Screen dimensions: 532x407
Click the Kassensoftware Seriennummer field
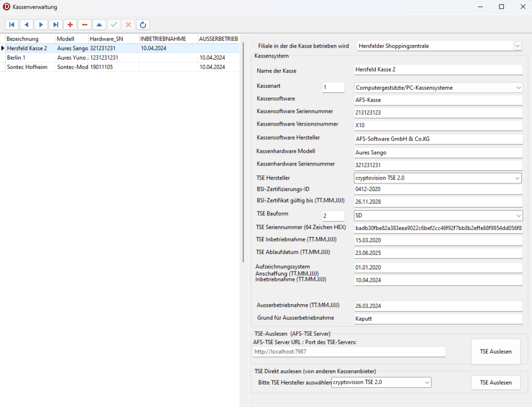(438, 113)
